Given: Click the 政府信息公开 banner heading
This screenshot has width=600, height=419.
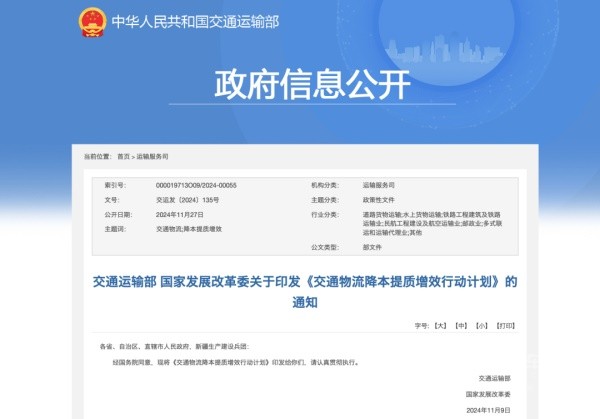Looking at the screenshot, I should tap(299, 85).
